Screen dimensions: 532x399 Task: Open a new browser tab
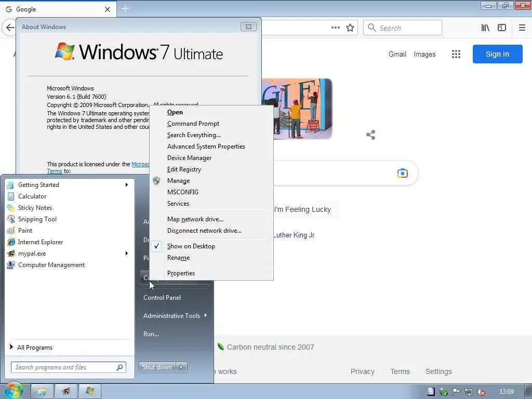[x=125, y=8]
